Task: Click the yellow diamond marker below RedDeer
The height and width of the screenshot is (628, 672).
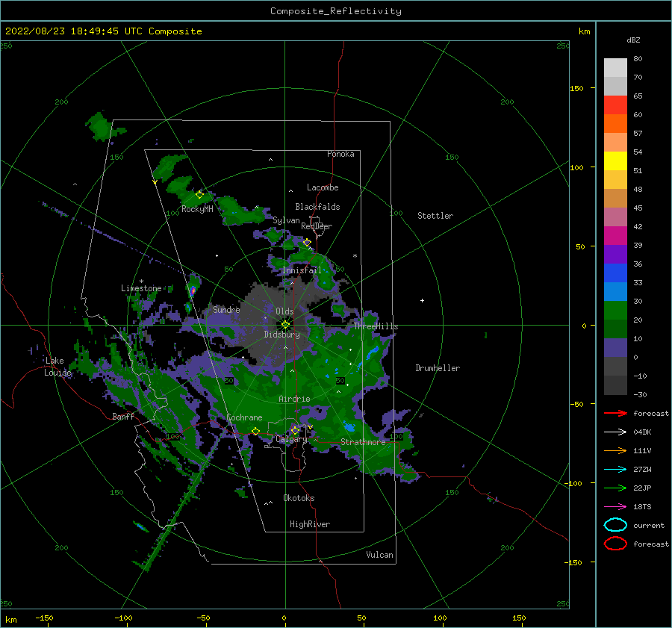Action: pos(307,243)
